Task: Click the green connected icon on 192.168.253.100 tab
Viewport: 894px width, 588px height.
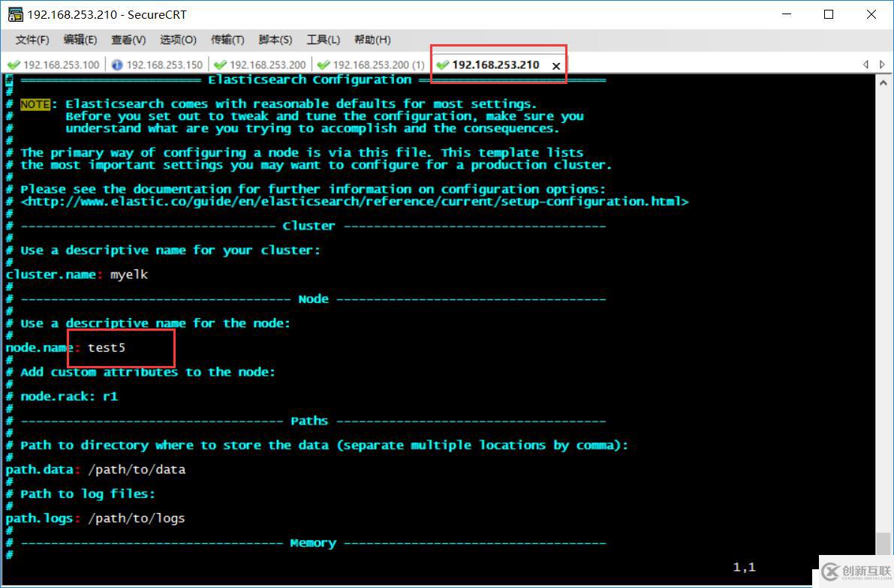Action: pyautogui.click(x=14, y=65)
